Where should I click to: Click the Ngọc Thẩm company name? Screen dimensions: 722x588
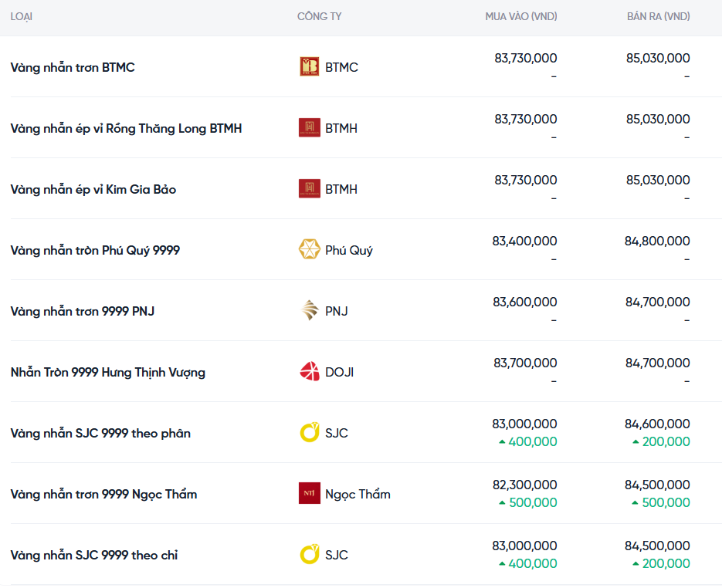(358, 495)
